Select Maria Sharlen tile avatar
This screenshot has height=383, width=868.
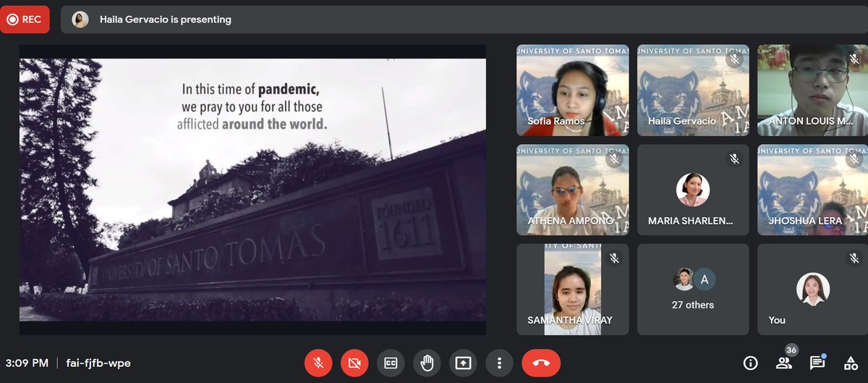(693, 190)
